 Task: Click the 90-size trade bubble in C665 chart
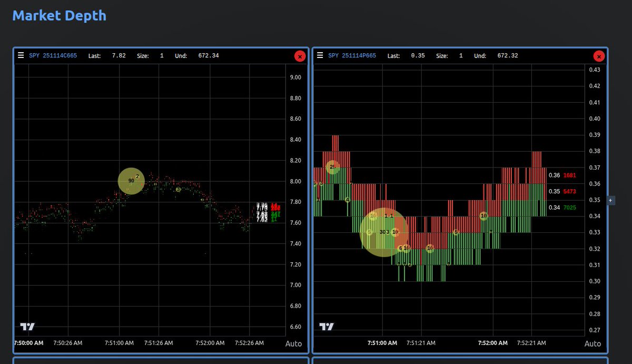point(131,181)
